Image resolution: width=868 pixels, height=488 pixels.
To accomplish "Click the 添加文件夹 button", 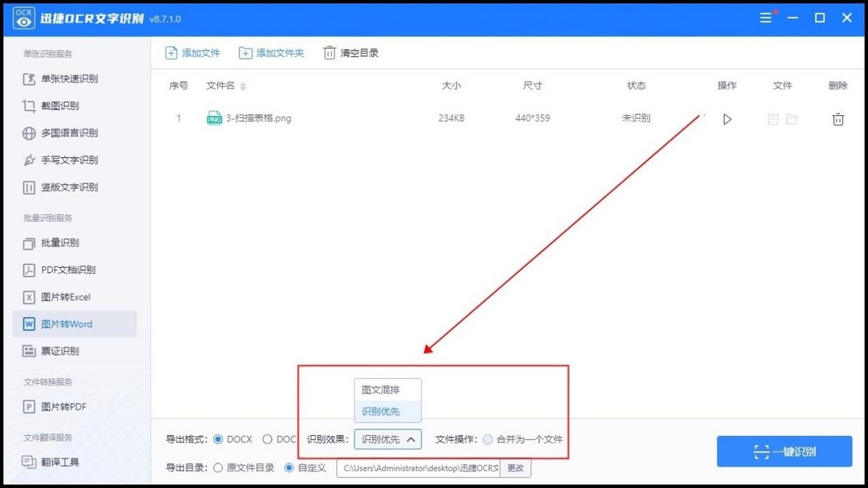I will click(272, 53).
